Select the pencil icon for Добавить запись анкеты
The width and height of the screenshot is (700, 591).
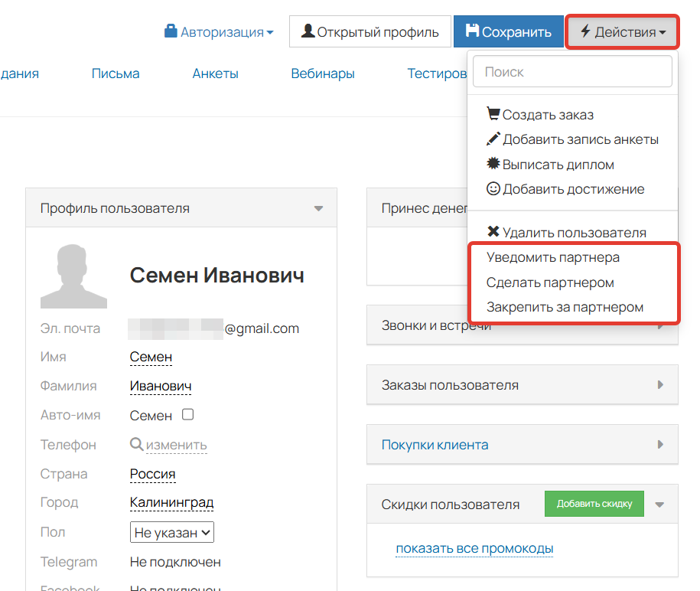(x=493, y=139)
